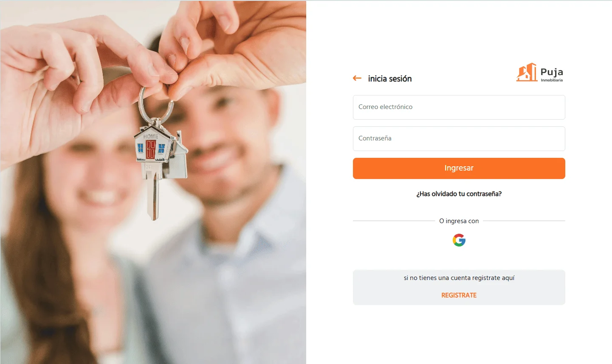This screenshot has height=364, width=612.
Task: Click the metal key ring in the photo
Action: [x=155, y=104]
